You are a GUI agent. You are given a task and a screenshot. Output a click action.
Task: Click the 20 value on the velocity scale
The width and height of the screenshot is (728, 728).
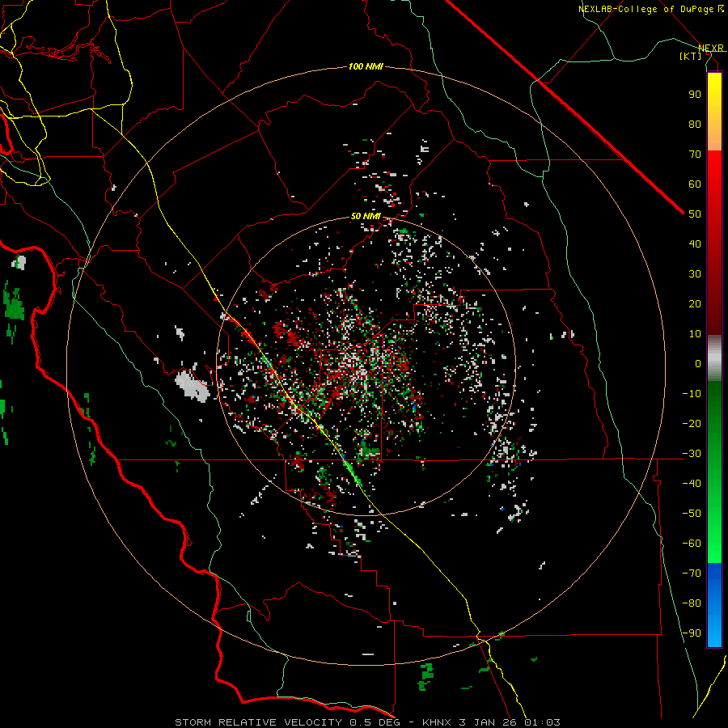(x=695, y=303)
